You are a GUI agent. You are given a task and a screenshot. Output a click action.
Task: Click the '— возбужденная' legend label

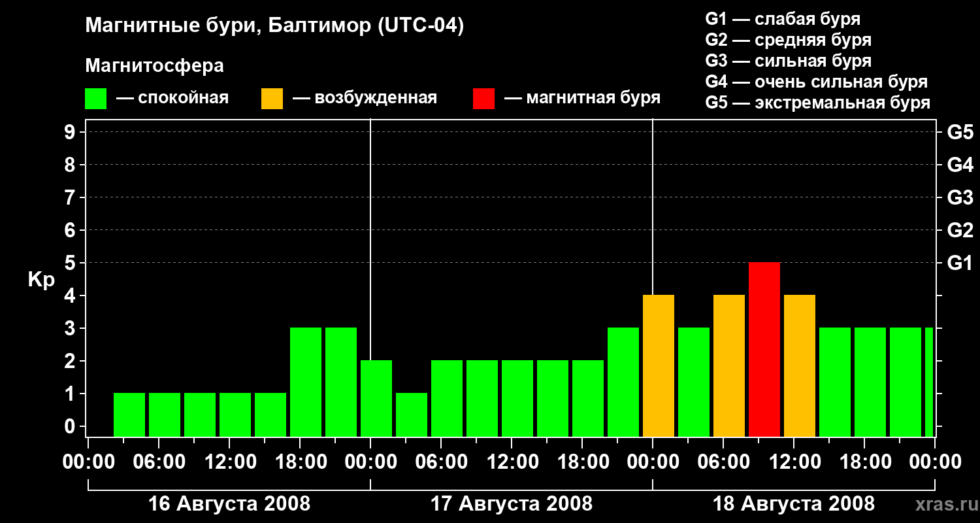[x=365, y=98]
